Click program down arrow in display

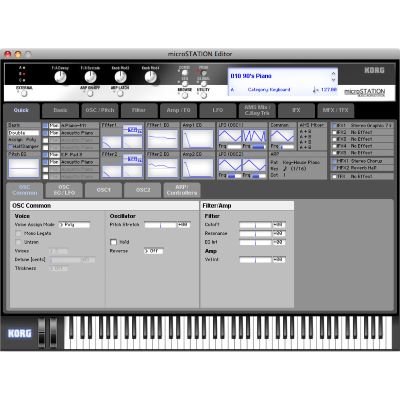point(333,80)
